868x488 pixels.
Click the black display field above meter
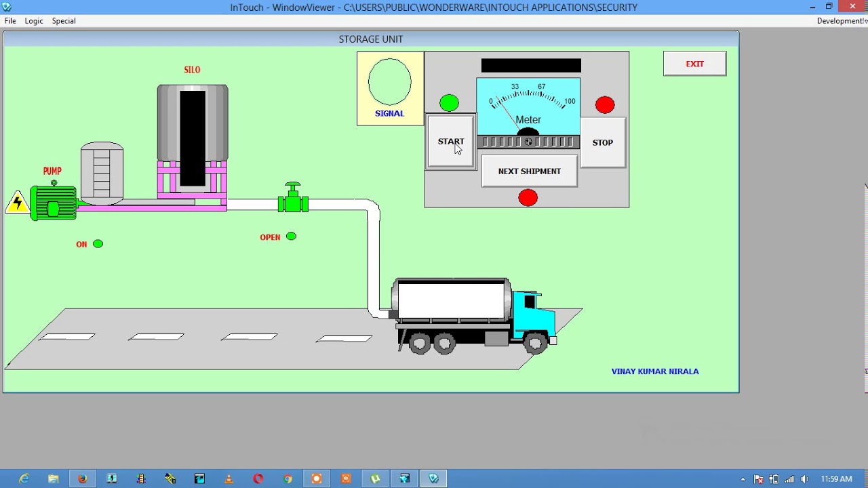[531, 66]
